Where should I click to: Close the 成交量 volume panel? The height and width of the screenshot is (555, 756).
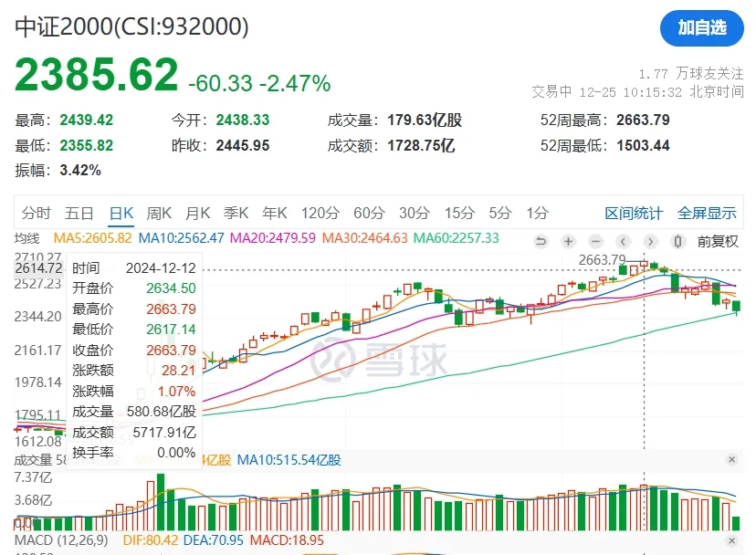point(731,459)
